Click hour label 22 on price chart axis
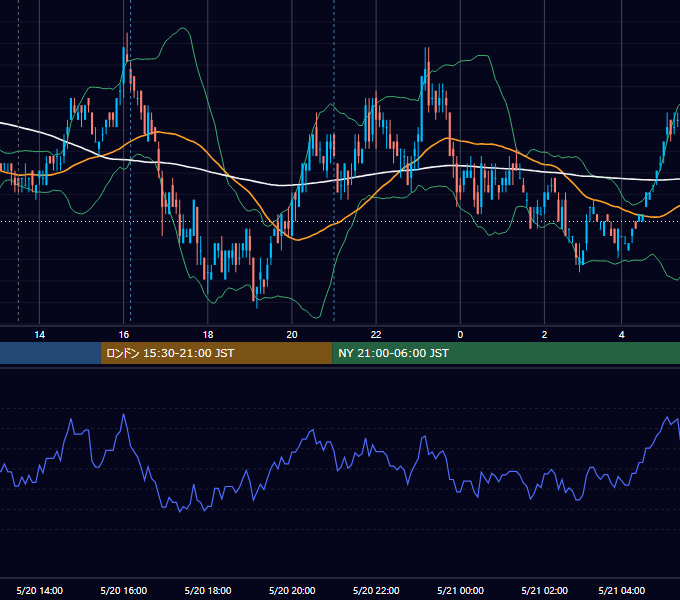The image size is (680, 600). pos(376,335)
